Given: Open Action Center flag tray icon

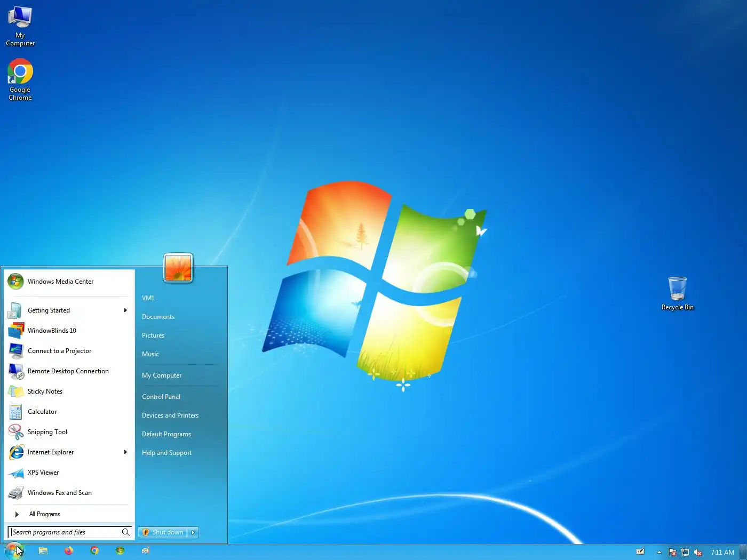Looking at the screenshot, I should click(672, 553).
